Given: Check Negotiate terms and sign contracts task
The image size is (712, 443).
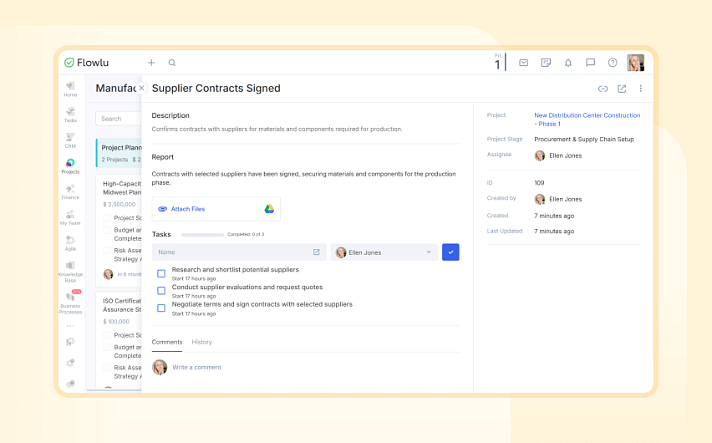Looking at the screenshot, I should [161, 308].
